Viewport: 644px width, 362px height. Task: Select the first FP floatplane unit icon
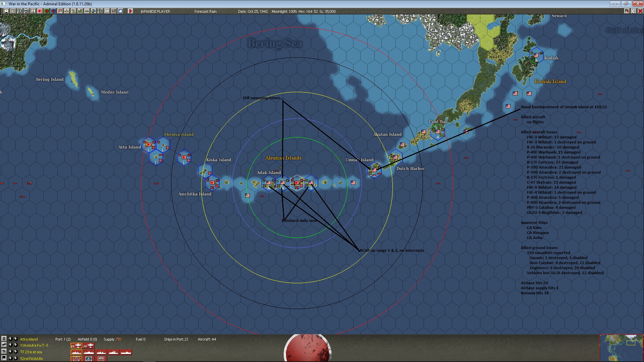click(x=76, y=346)
